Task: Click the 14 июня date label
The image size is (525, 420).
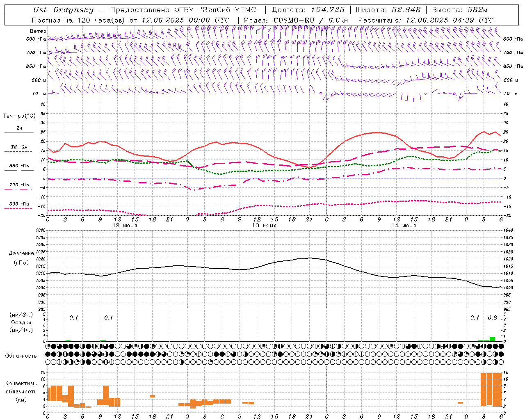Action: point(404,226)
